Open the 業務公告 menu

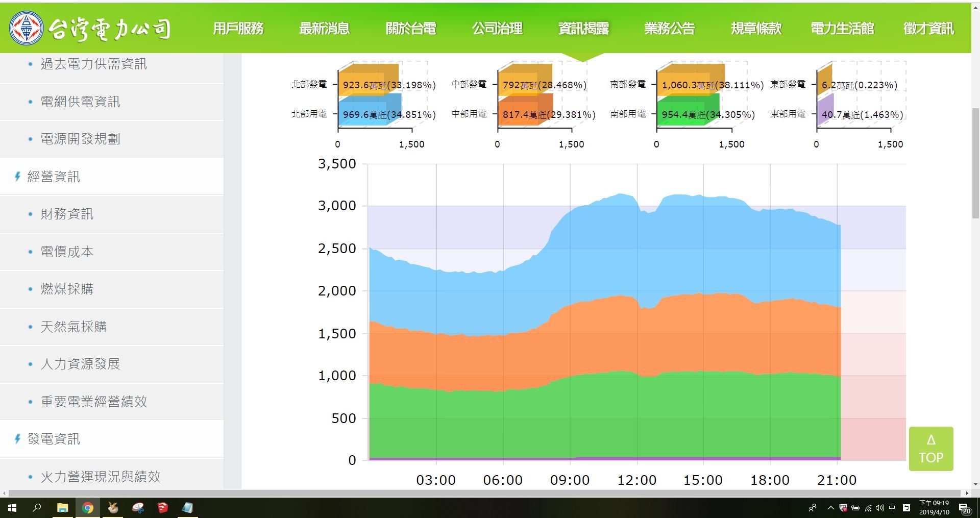tap(670, 29)
